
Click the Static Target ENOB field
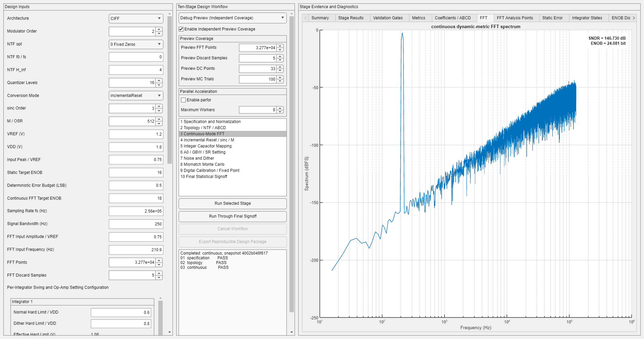point(136,173)
